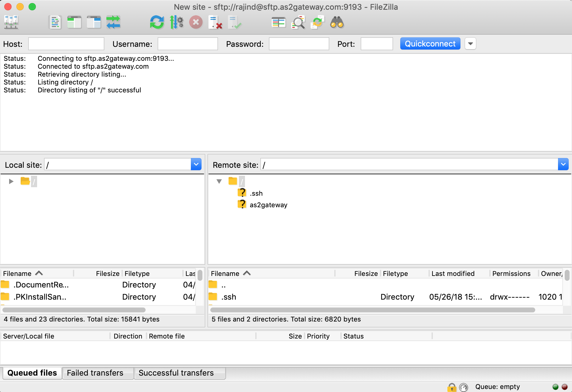Screen dimensions: 572x392
Task: Switch to the Queued files tab
Action: click(x=32, y=373)
